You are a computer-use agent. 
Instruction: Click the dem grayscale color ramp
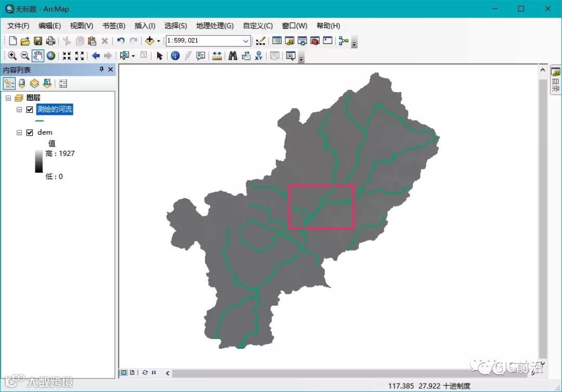click(39, 161)
